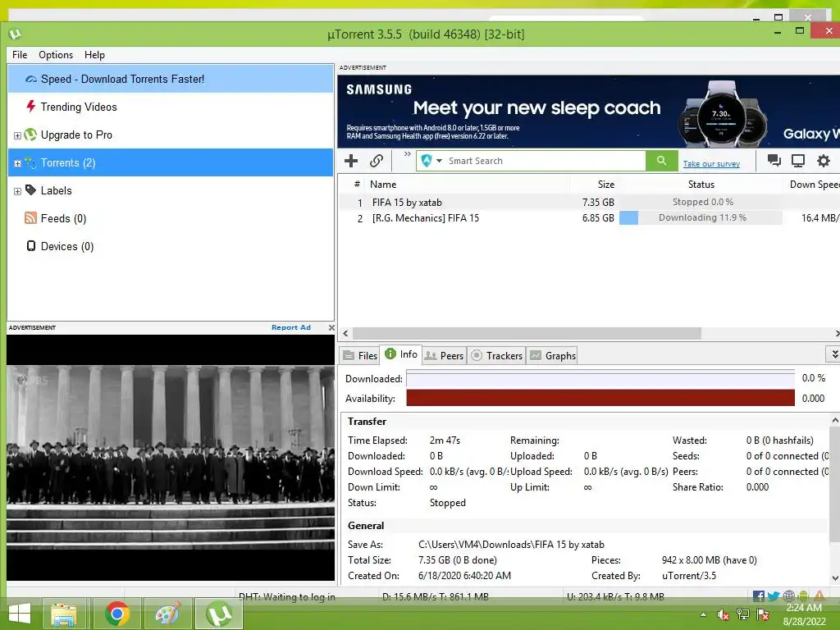Click the Twitter bird icon in the status bar

click(x=773, y=596)
